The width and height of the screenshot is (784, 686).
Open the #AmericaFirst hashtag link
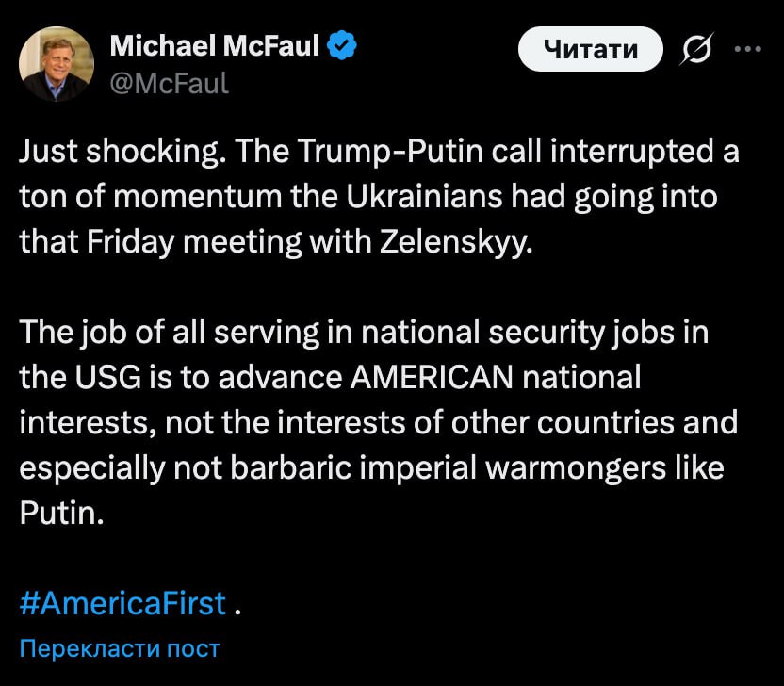(x=122, y=603)
